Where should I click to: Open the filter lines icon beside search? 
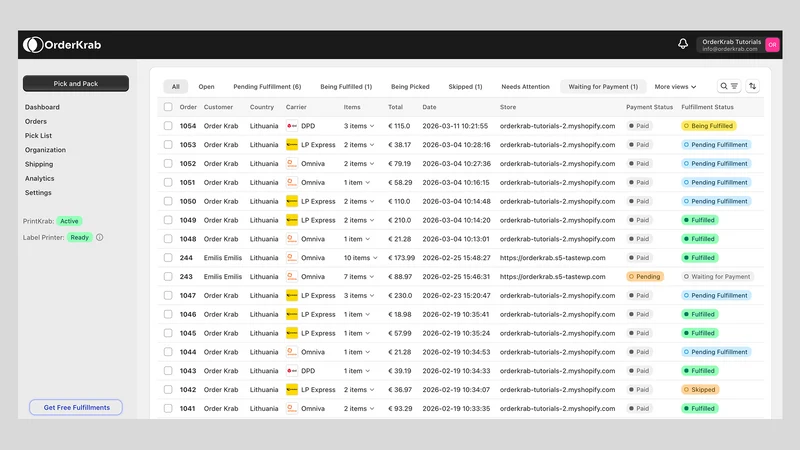(734, 86)
